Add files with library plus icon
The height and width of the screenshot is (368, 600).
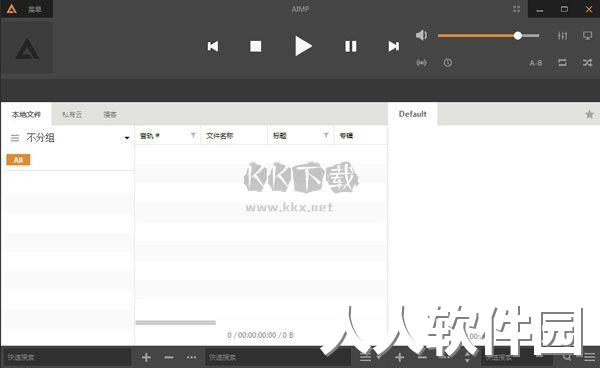coord(146,357)
